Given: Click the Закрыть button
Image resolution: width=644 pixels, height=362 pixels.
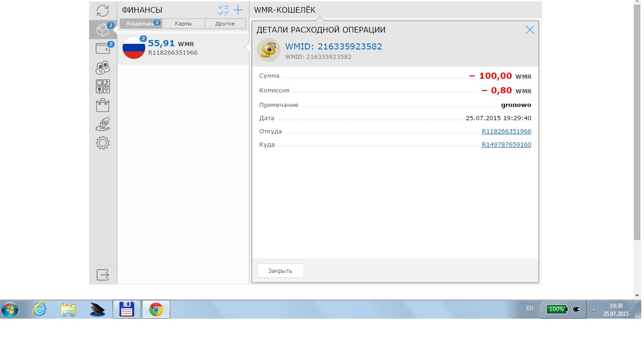Looking at the screenshot, I should 280,271.
